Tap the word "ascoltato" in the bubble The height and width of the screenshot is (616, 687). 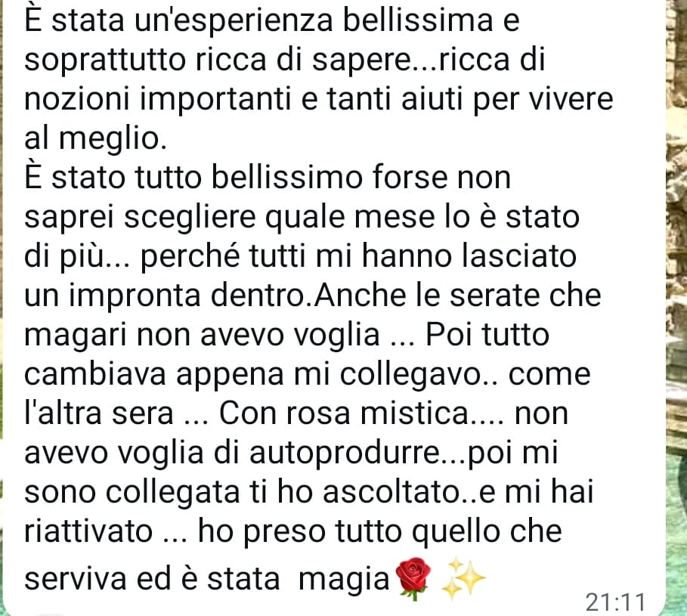click(391, 492)
